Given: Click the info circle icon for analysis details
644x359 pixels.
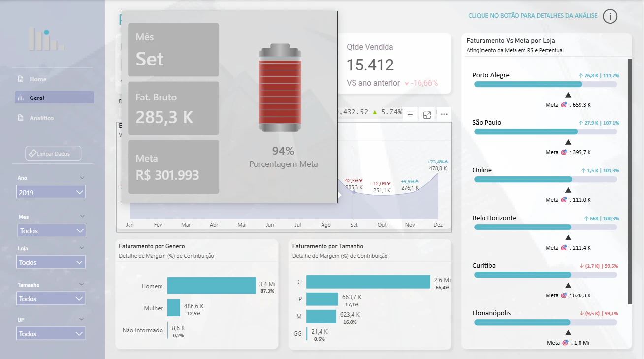Looking at the screenshot, I should pyautogui.click(x=610, y=16).
